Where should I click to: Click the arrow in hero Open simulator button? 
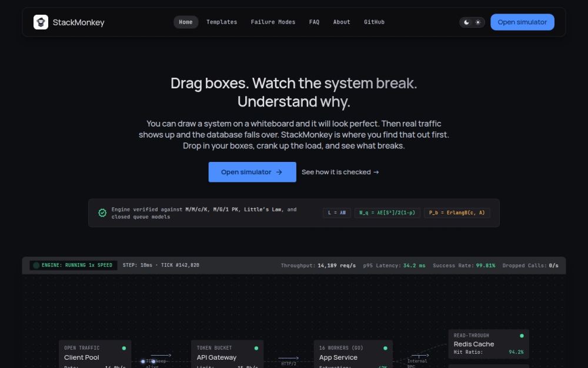pos(279,172)
